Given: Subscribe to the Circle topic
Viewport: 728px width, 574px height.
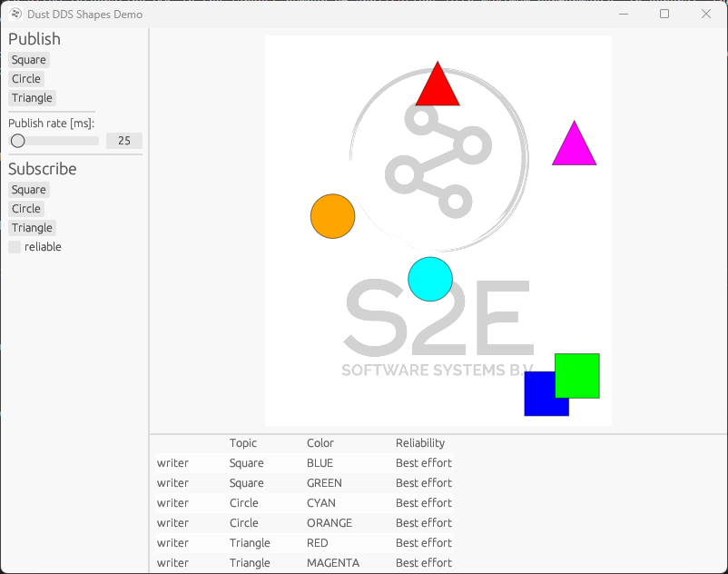Looking at the screenshot, I should pos(25,208).
